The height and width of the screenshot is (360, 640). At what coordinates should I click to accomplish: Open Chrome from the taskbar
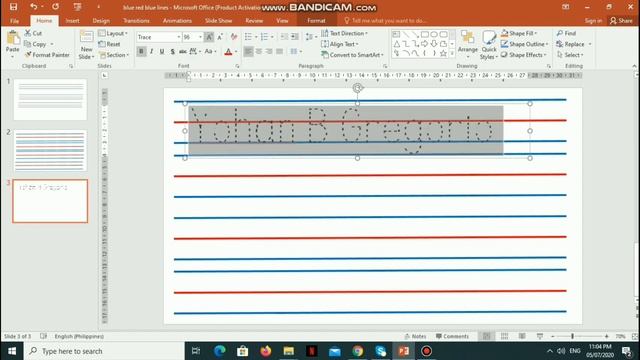point(358,351)
